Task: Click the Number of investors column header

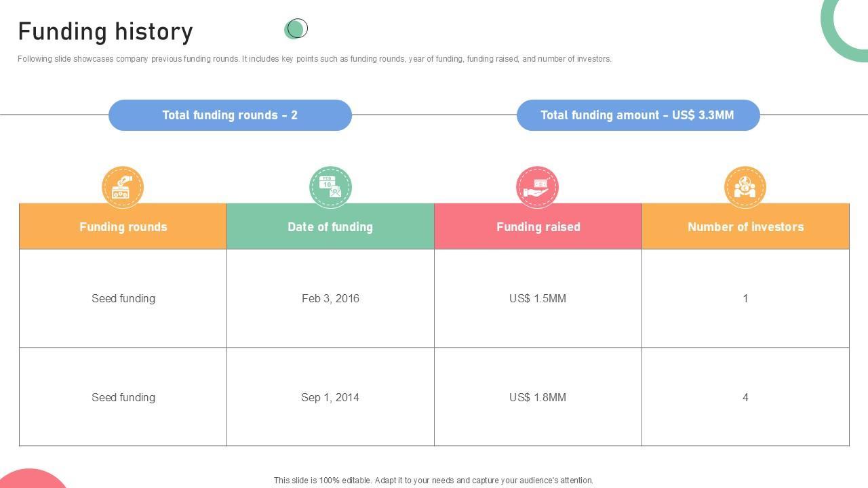Action: pyautogui.click(x=745, y=226)
